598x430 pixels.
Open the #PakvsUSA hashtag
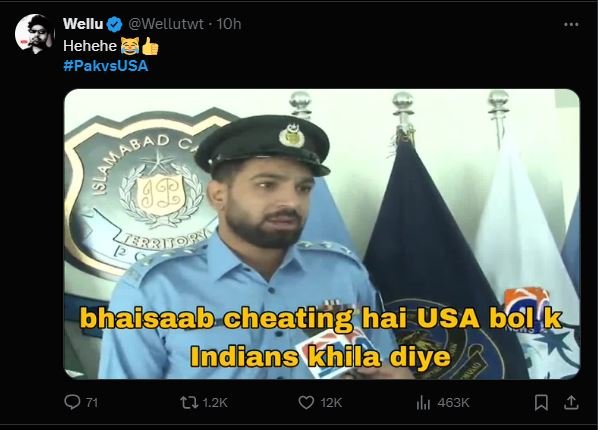point(106,66)
